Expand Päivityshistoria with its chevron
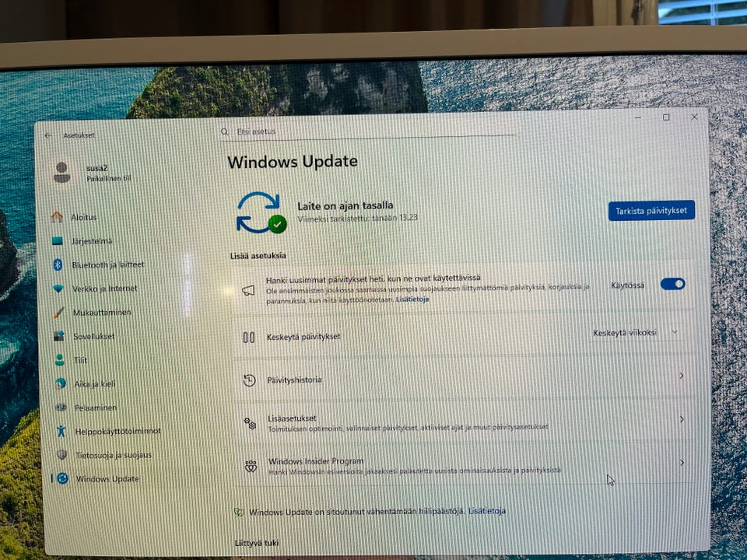Image resolution: width=747 pixels, height=560 pixels. pyautogui.click(x=682, y=376)
